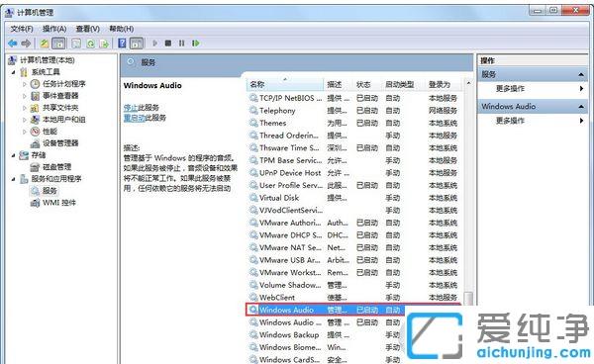
Task: Click the Forward arrow toolbar icon
Action: (26, 44)
